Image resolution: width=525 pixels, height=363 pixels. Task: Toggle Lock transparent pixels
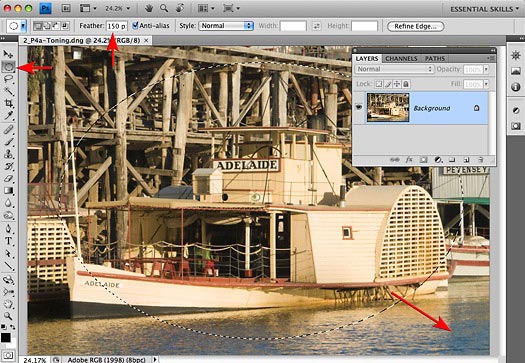tap(378, 84)
